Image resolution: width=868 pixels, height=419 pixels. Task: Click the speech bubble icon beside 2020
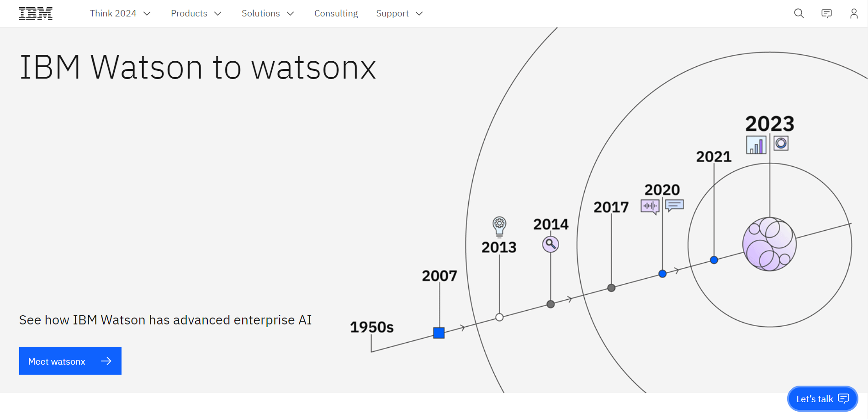pos(674,206)
